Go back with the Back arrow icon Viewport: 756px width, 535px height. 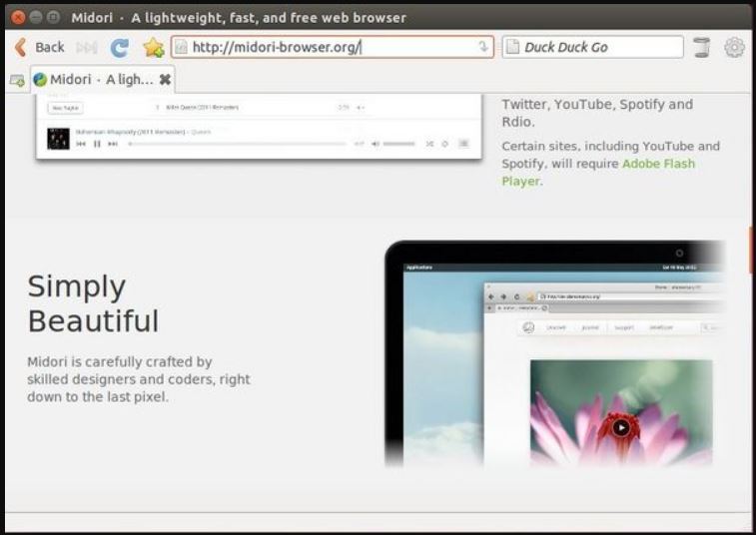[20, 47]
